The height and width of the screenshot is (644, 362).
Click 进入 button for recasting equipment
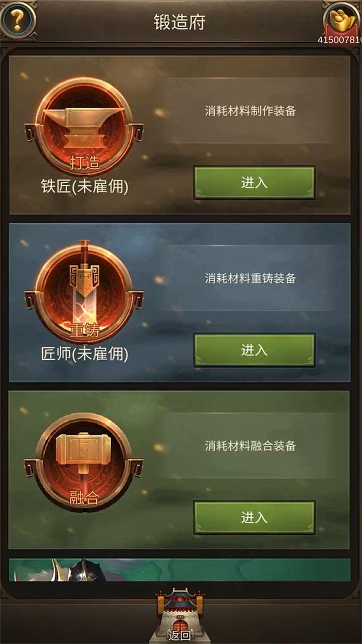[x=254, y=350]
